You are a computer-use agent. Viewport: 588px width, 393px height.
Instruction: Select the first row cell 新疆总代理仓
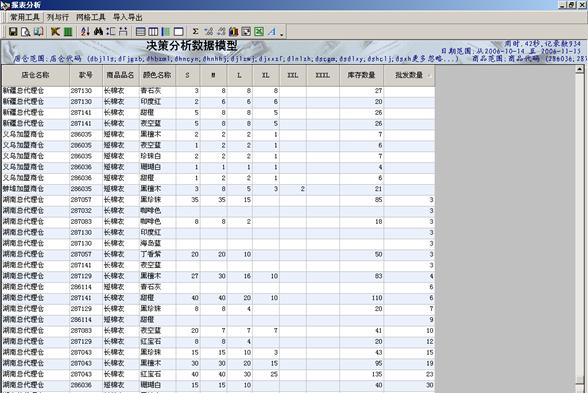click(36, 91)
